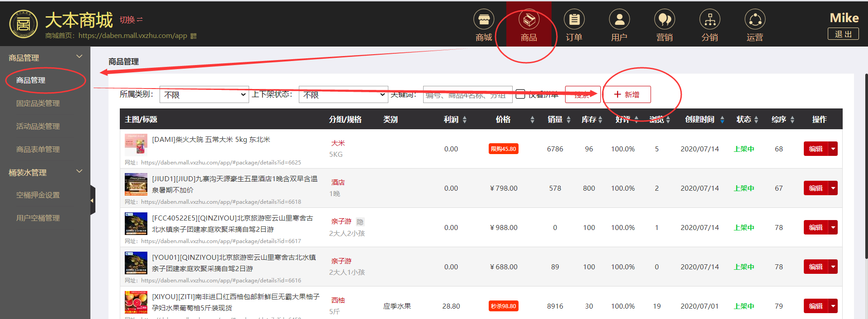
Task: Click the 新增 add product button
Action: coord(627,94)
